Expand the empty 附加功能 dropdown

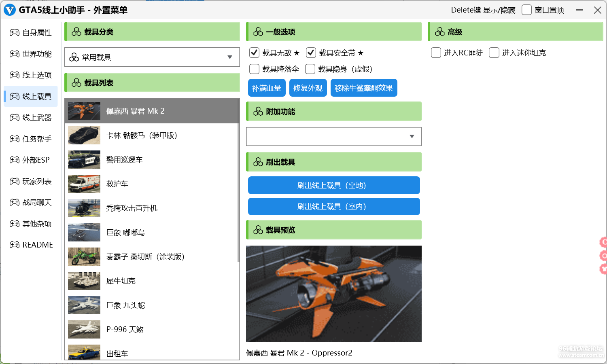(x=333, y=137)
